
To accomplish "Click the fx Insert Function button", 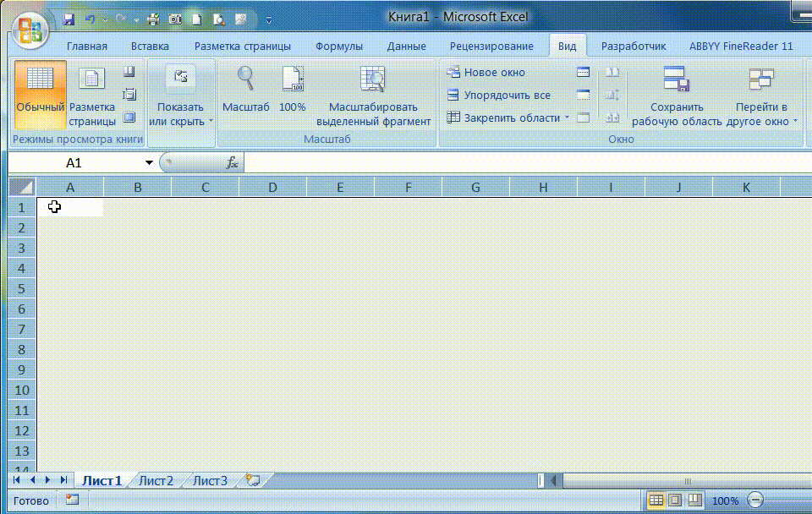I will 232,163.
